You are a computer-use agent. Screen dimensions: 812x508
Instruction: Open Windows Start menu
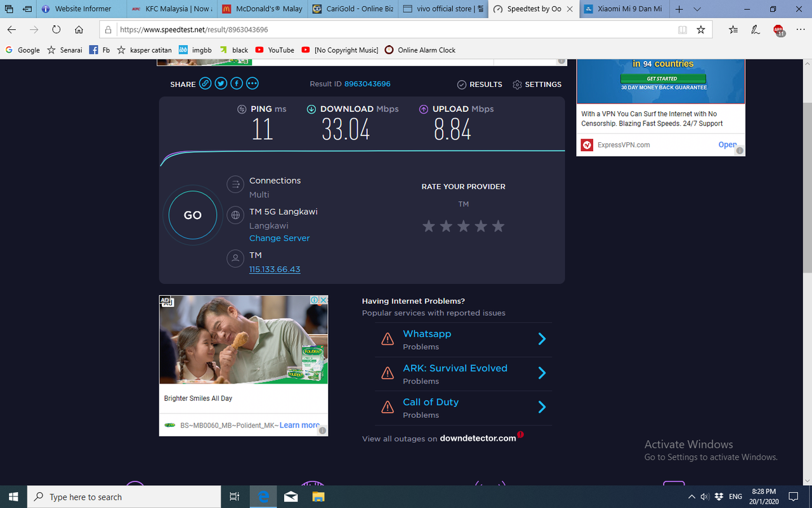(x=13, y=497)
